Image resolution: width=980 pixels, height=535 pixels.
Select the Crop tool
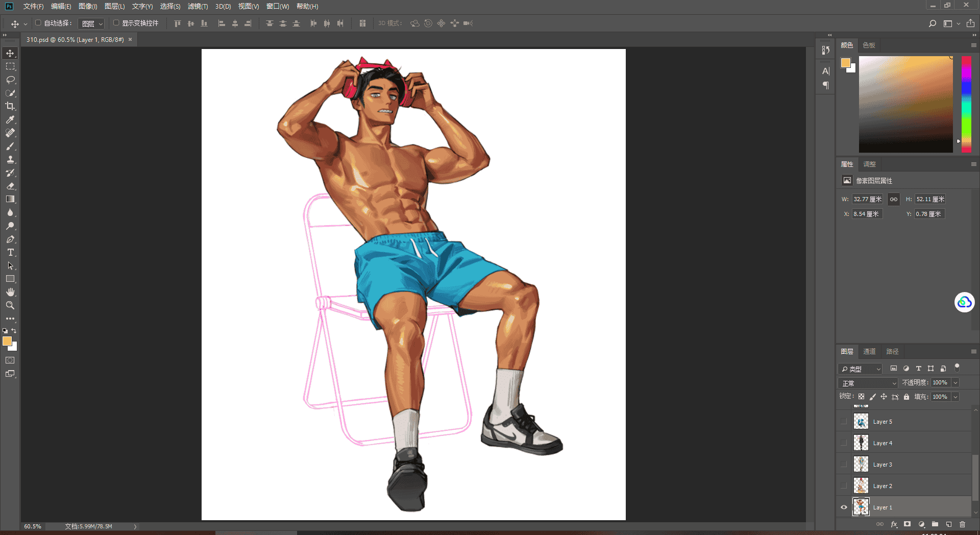click(x=10, y=106)
